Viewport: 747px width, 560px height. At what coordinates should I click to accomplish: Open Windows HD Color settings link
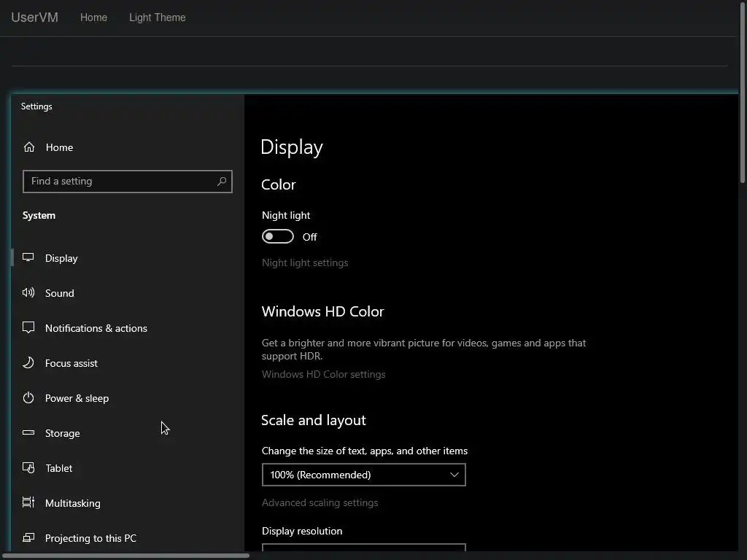tap(323, 374)
